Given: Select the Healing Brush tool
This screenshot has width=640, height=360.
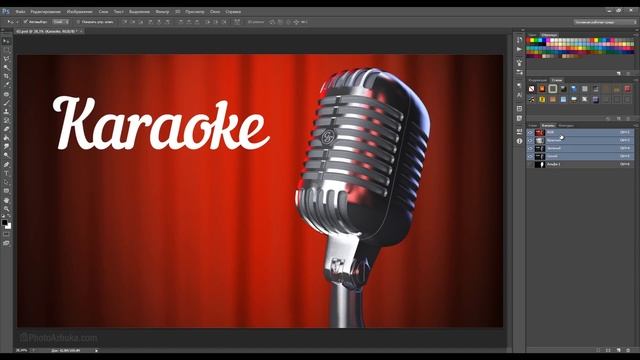Looking at the screenshot, I should (x=6, y=94).
